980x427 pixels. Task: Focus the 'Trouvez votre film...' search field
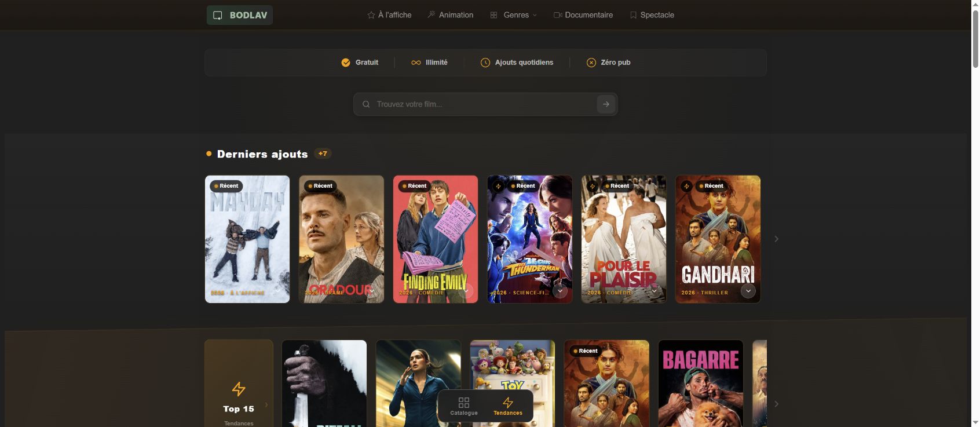[485, 104]
